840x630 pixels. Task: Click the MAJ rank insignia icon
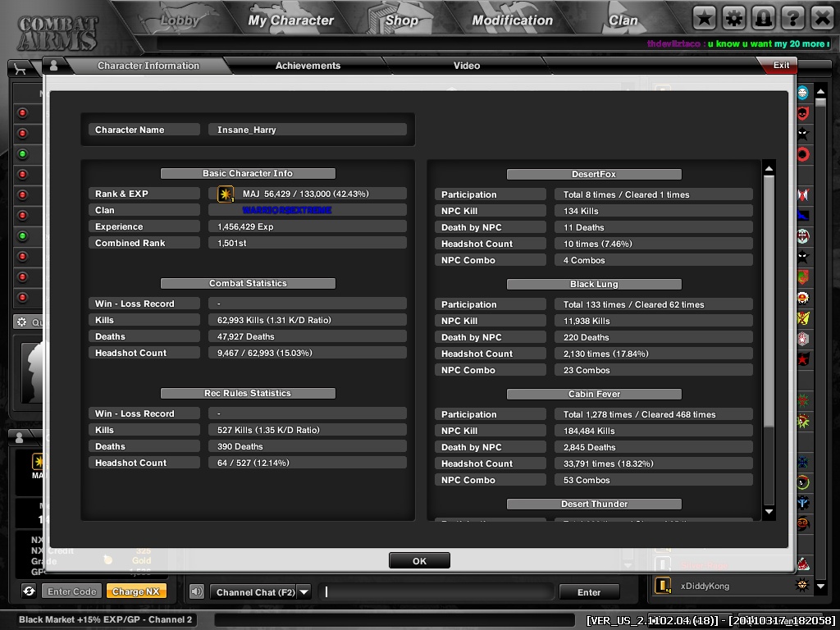[x=226, y=194]
